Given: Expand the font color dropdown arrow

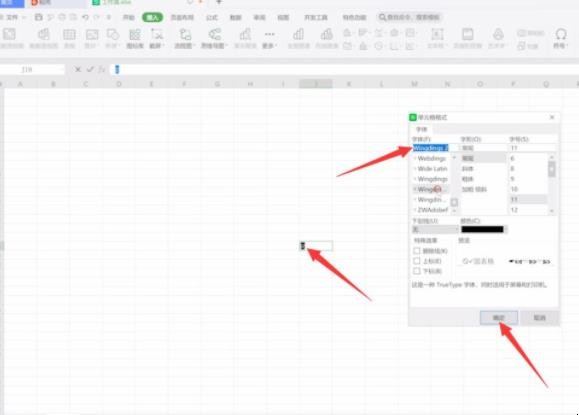Looking at the screenshot, I should [x=506, y=230].
